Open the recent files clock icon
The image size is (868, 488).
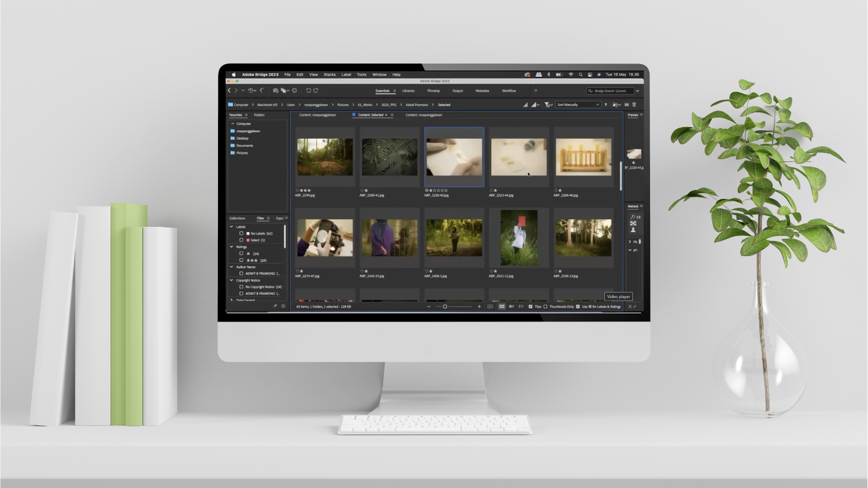click(252, 91)
